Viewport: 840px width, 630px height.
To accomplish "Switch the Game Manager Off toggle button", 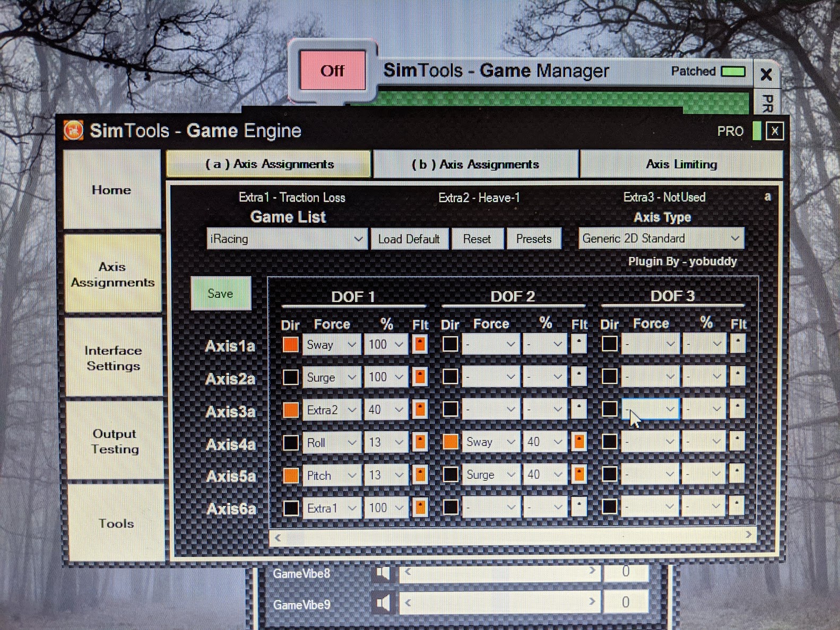I will (332, 71).
